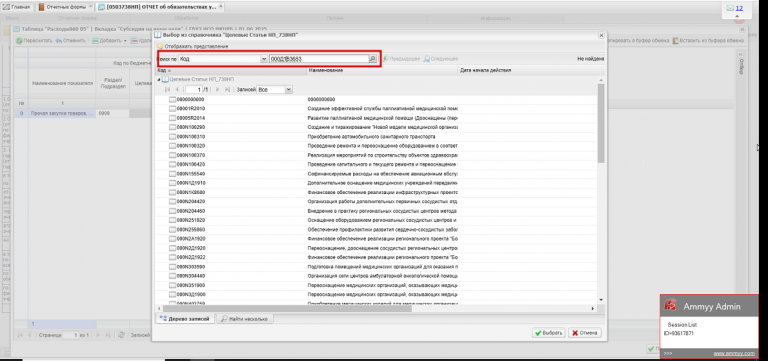Screen dimensions: 768x361
Task: Tick checkbox for code 08001R2010
Action: pos(172,108)
